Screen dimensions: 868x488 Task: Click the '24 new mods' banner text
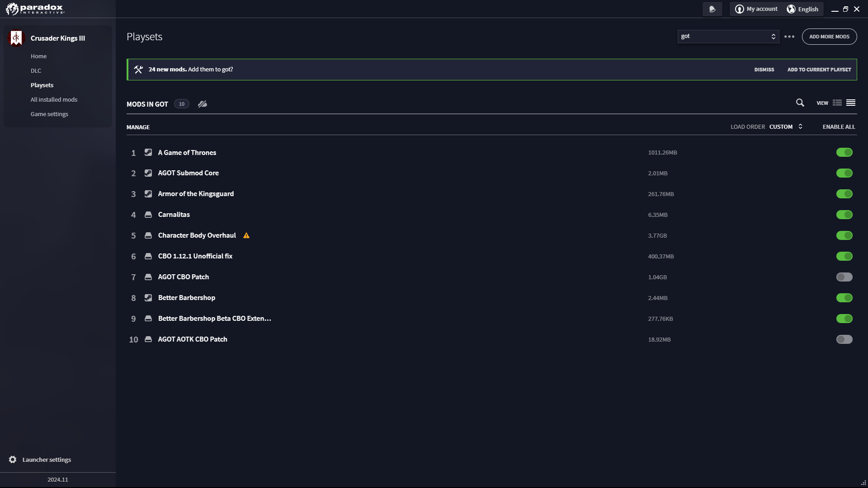(191, 70)
